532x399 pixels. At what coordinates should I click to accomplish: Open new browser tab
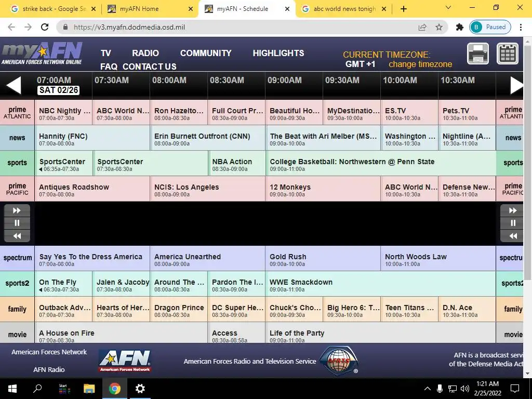point(403,9)
